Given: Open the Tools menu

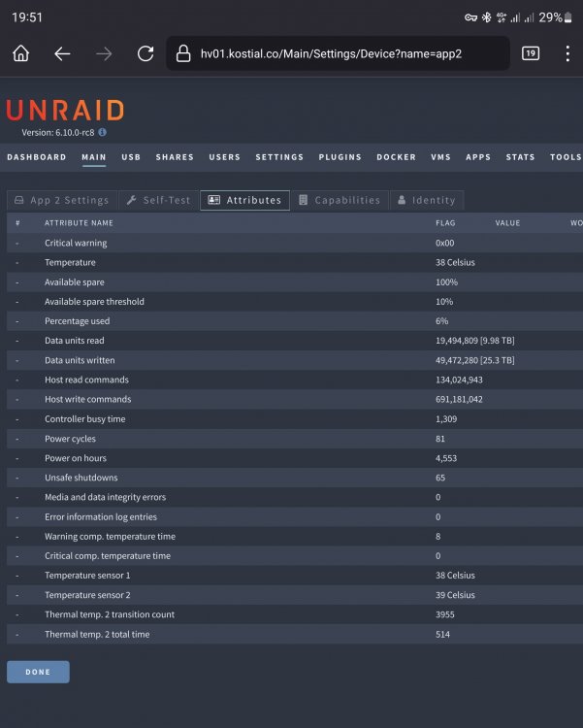Looking at the screenshot, I should (566, 157).
